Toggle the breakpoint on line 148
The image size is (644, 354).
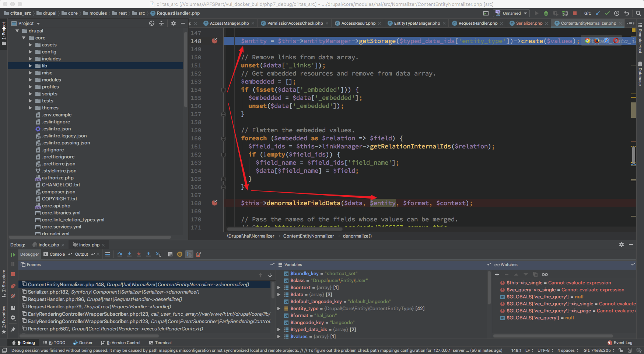click(x=214, y=41)
